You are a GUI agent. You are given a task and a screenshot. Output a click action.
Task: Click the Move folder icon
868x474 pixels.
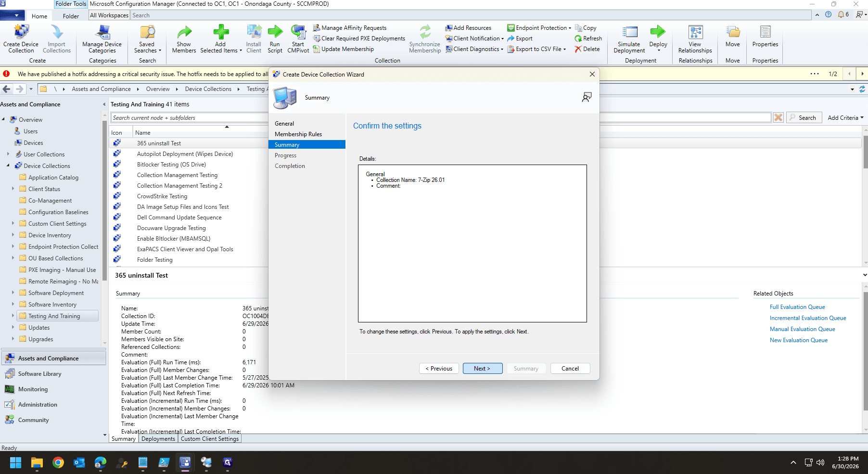(733, 37)
